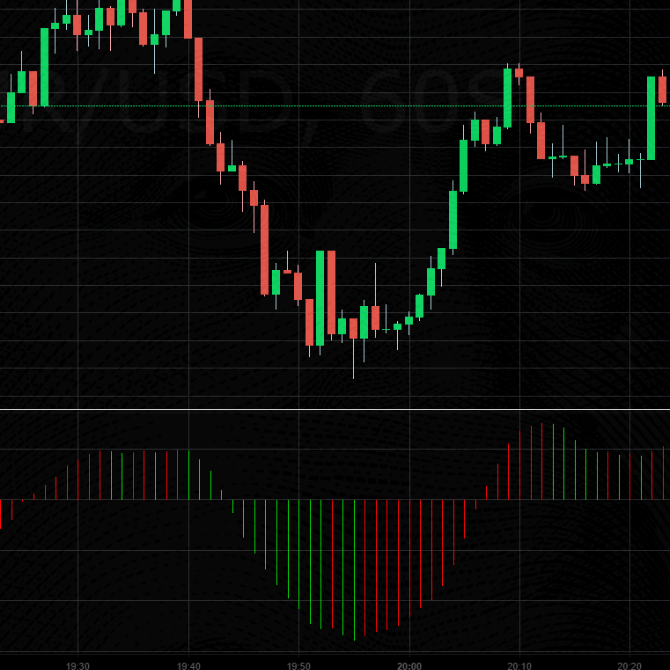This screenshot has height=670, width=670.
Task: Select the tall green candle left of 19:30
Action: (x=45, y=66)
